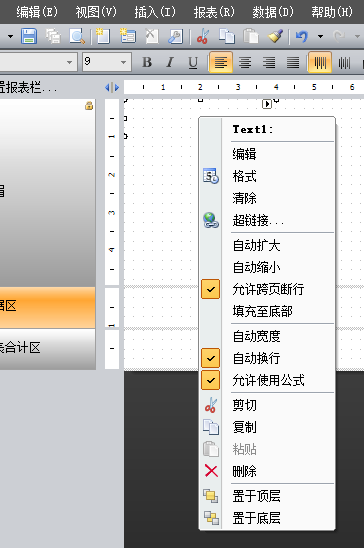Viewport: 364px width, 548px height.
Task: Choose 置于顶层 in the context menu
Action: (267, 496)
